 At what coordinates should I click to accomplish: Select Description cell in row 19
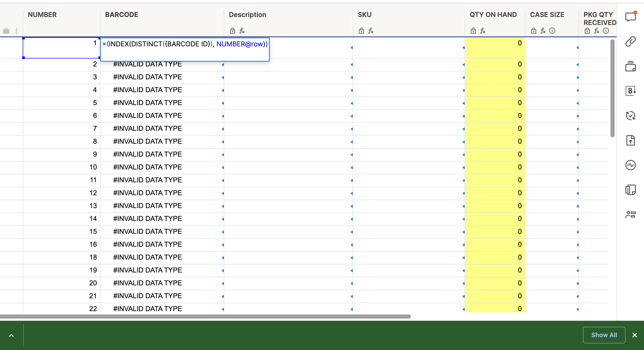pyautogui.click(x=288, y=270)
